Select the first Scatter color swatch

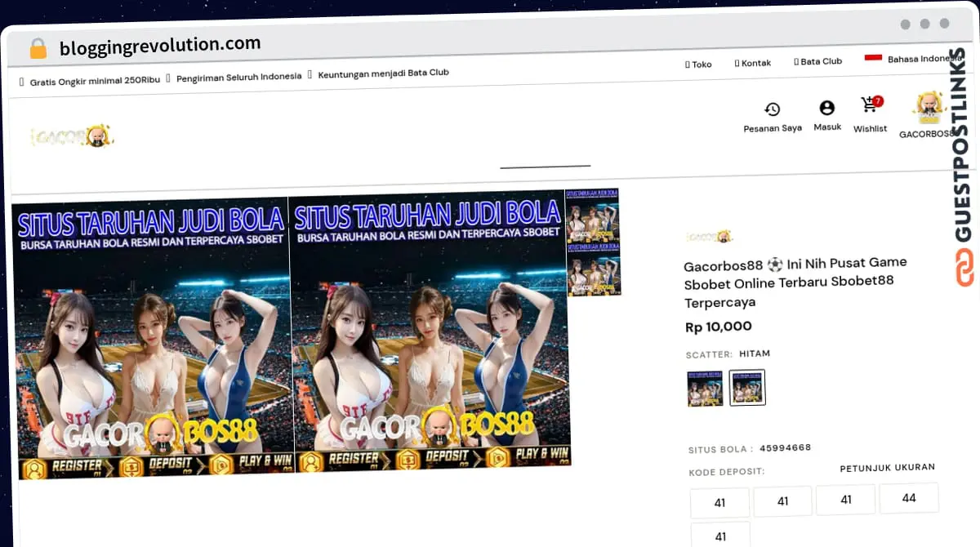pos(705,389)
